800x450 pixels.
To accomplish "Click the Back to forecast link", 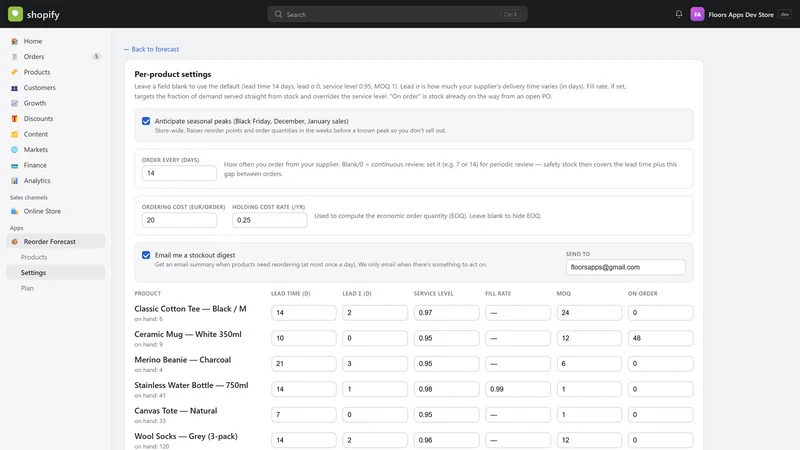I will click(x=152, y=49).
